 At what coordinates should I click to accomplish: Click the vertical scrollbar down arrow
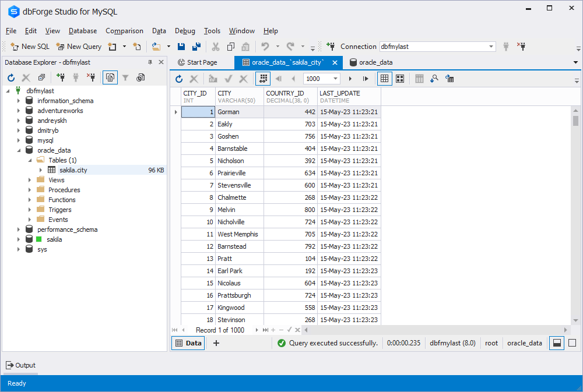575,320
